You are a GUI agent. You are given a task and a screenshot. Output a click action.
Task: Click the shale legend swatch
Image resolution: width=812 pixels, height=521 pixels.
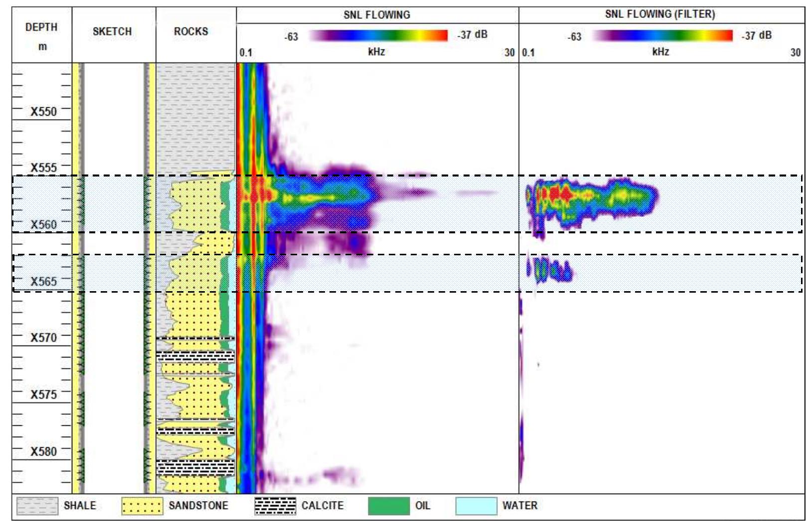pyautogui.click(x=37, y=506)
